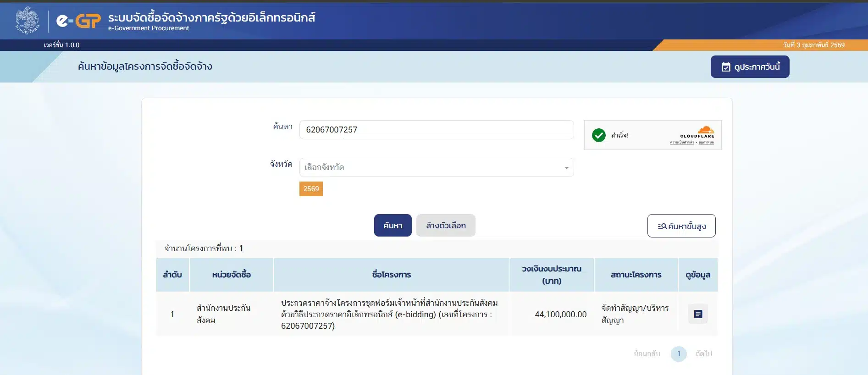Expand the เลือกจังหวัด province dropdown
The width and height of the screenshot is (868, 375).
[437, 167]
